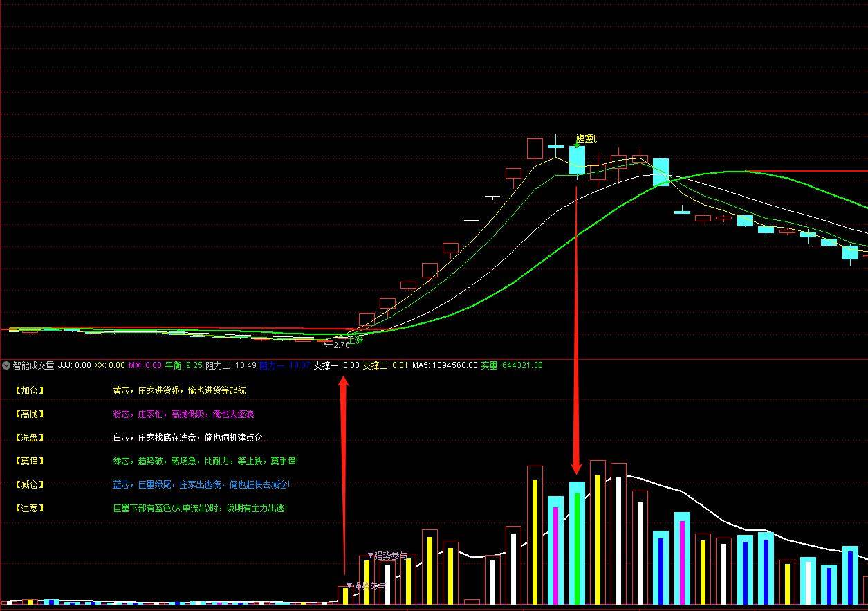Click the MA5: 1394568.00 readout

pyautogui.click(x=445, y=365)
